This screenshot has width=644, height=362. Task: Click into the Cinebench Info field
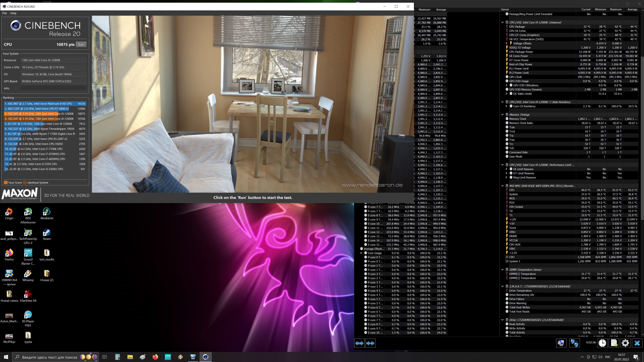53,88
